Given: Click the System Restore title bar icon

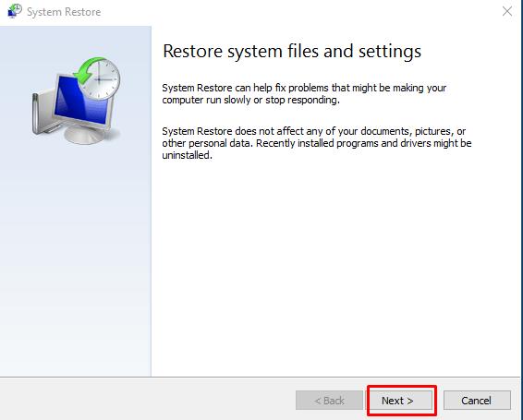Looking at the screenshot, I should tap(15, 11).
